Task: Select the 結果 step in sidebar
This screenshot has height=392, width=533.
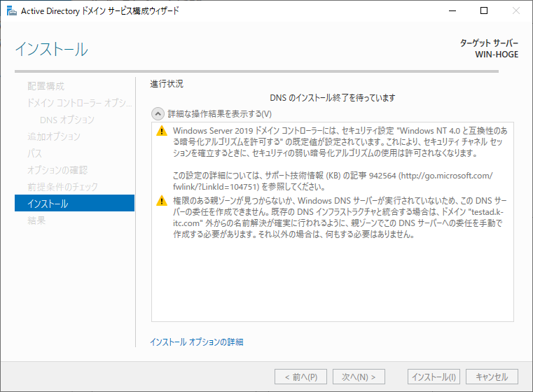Action: (x=36, y=220)
